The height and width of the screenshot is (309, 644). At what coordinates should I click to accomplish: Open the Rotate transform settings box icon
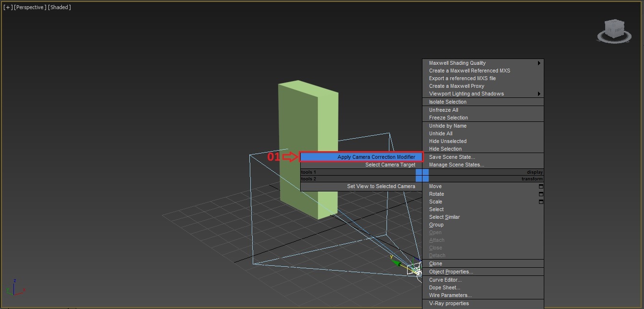click(x=541, y=194)
